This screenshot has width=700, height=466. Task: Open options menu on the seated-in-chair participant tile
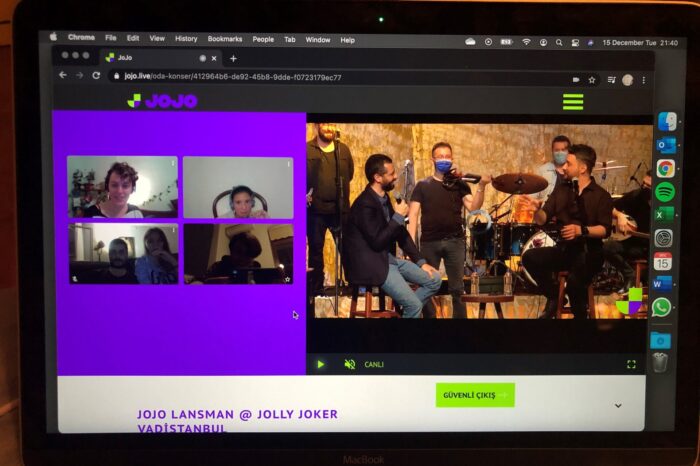(288, 164)
